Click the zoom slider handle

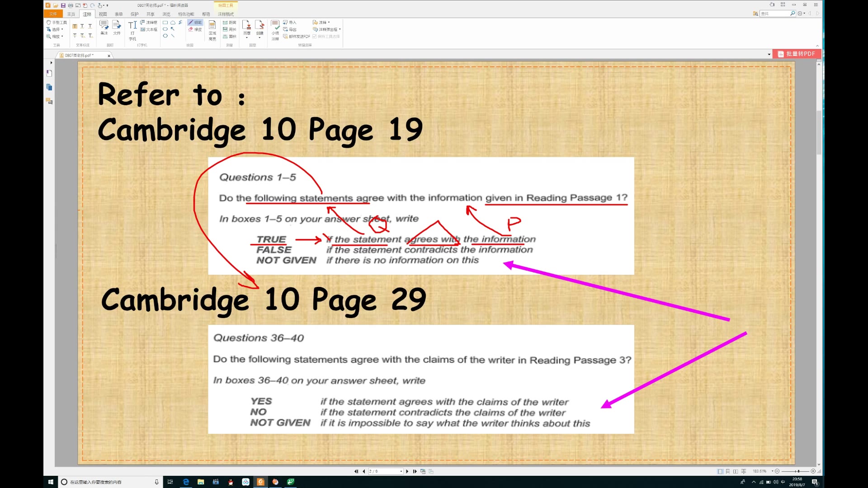798,471
